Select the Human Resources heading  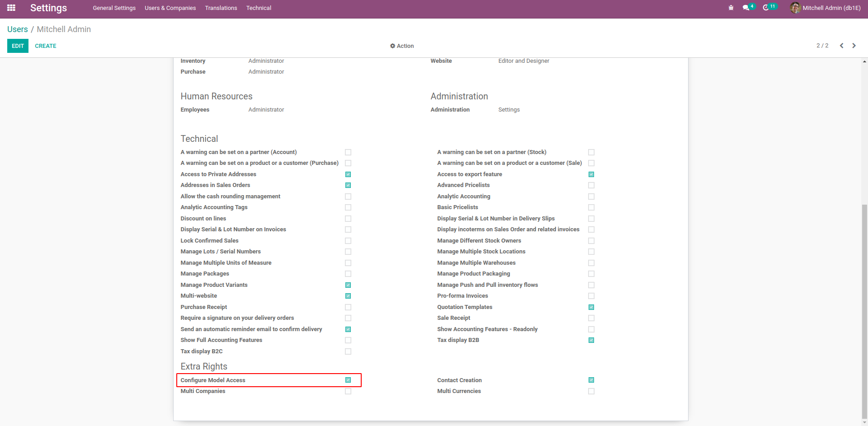pos(217,96)
